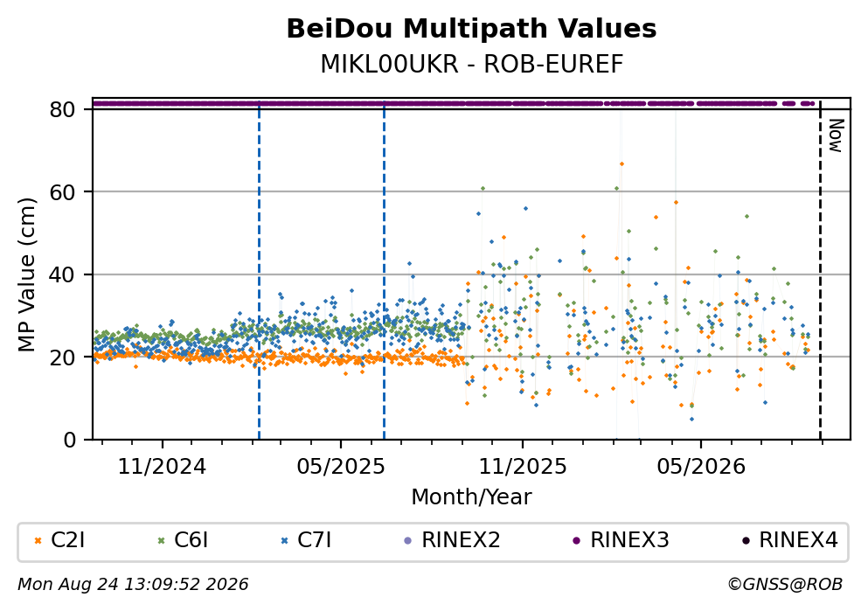Click the 05/2026 x-axis label
This screenshot has height=611, width=868.
point(701,467)
